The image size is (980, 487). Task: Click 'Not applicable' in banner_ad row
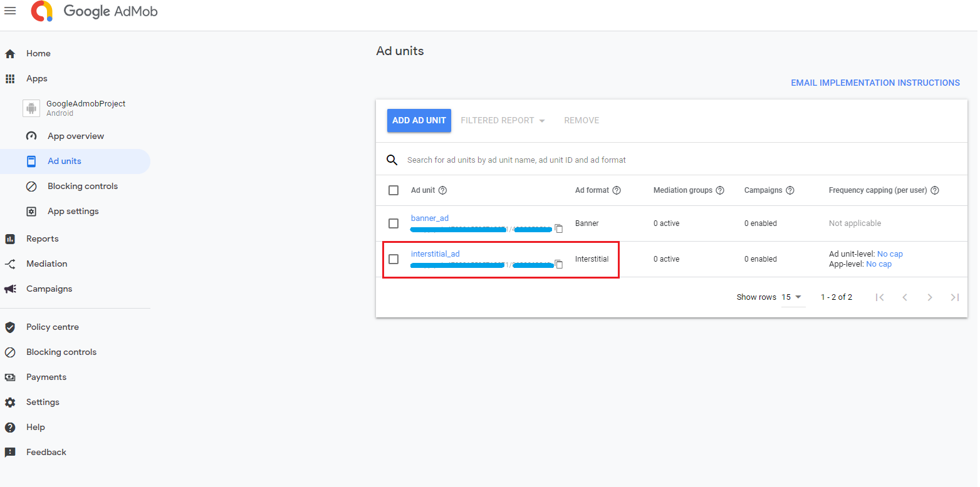[855, 223]
